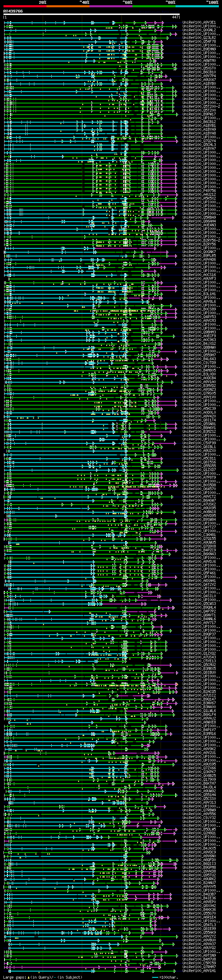
Task: Select hit label UniRef100_B4KK36
Action: point(199,909)
